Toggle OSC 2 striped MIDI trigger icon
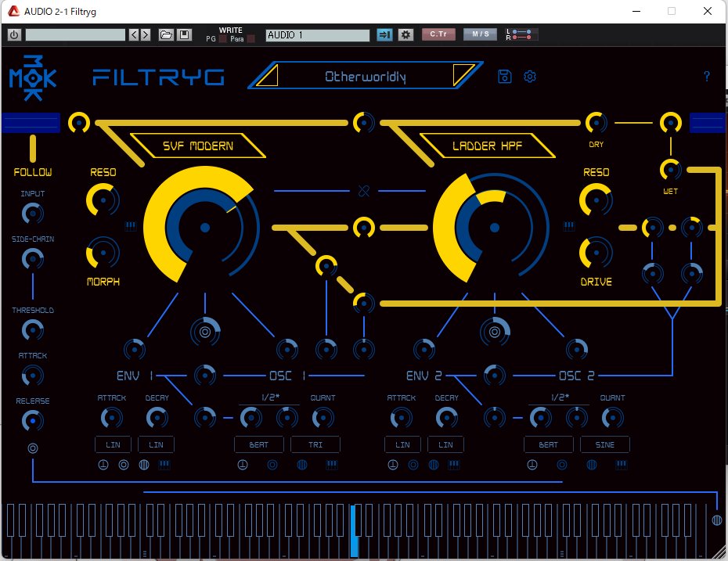 [592, 465]
